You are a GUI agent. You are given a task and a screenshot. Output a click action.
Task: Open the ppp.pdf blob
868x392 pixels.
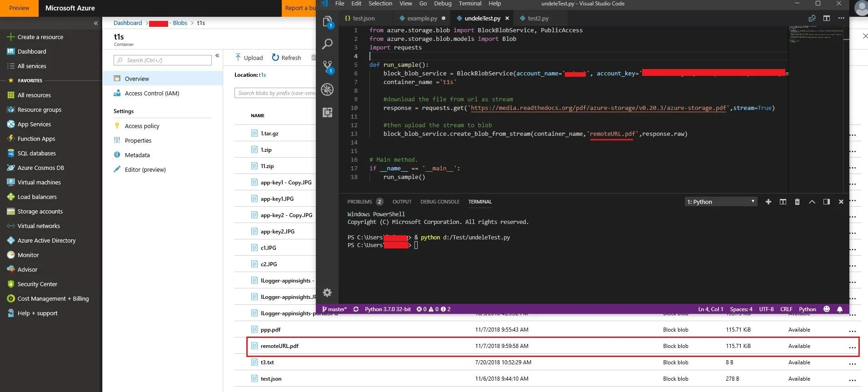pyautogui.click(x=270, y=330)
